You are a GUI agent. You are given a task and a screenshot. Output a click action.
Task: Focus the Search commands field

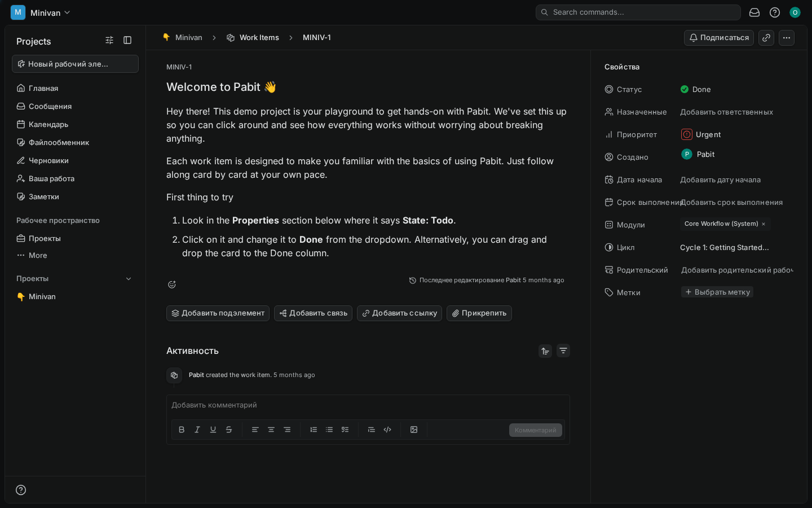pyautogui.click(x=638, y=12)
